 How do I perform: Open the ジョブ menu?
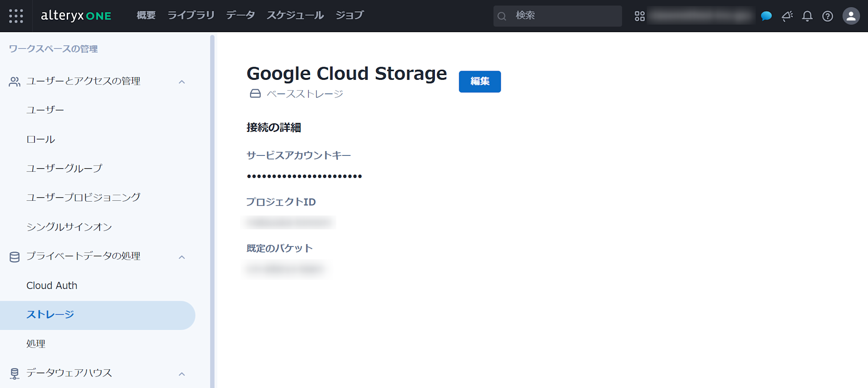(349, 15)
